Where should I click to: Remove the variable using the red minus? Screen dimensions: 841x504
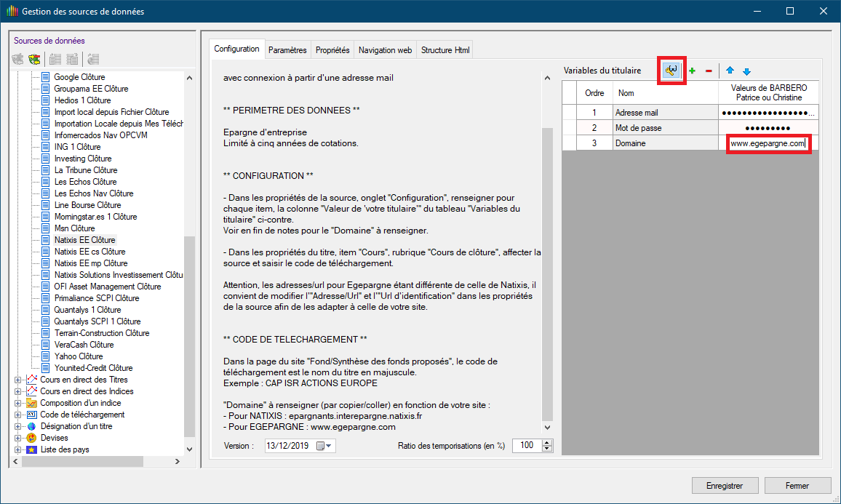(x=709, y=71)
